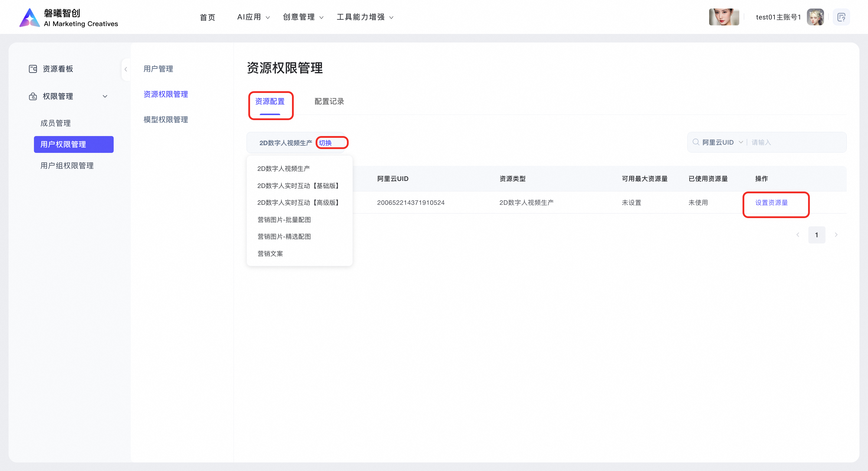868x471 pixels.
Task: Click the 已使用资源量 column header
Action: (x=708, y=179)
